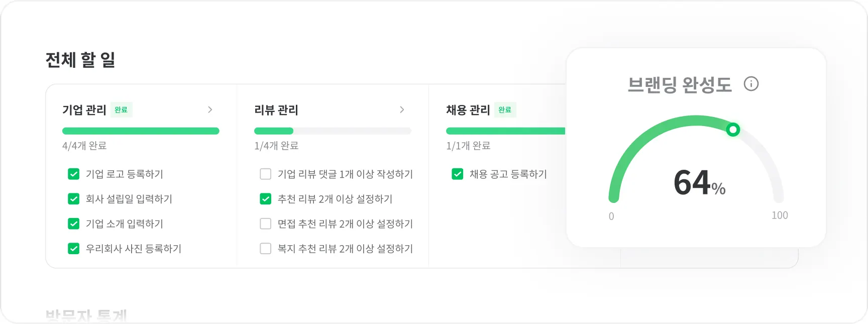Toggle the 채용 공고 등록하기 checkbox

458,174
